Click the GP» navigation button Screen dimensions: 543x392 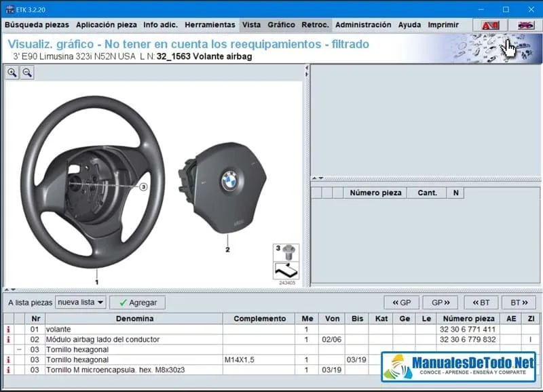439,302
